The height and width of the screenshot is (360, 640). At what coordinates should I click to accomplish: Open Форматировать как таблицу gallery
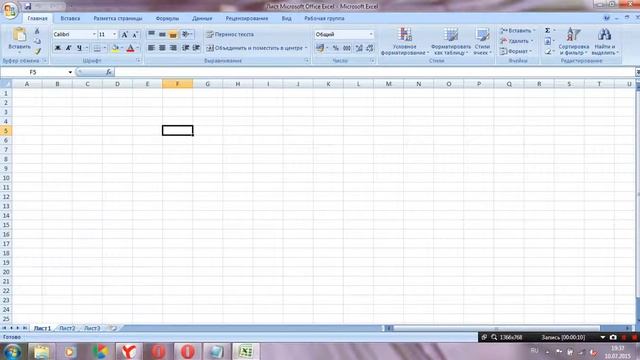click(x=451, y=41)
